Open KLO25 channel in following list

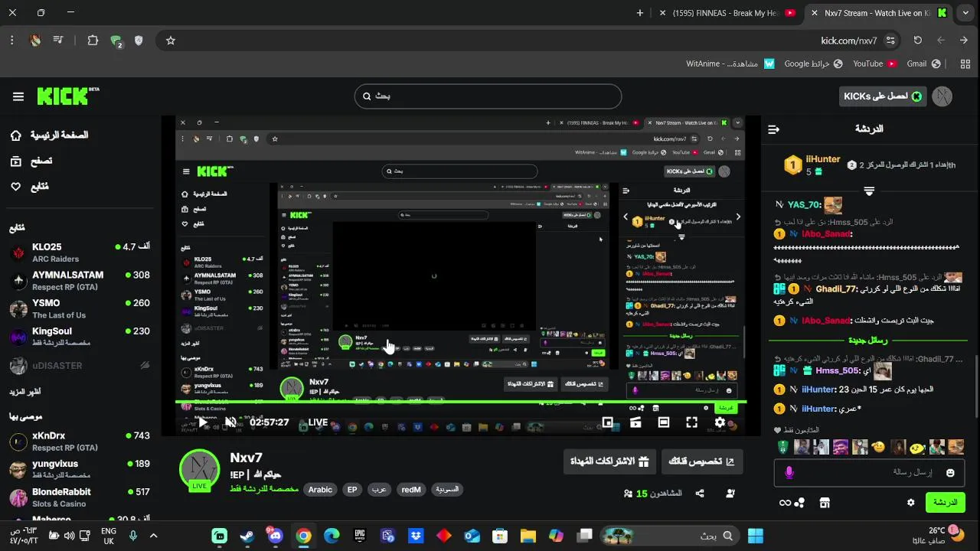tap(80, 253)
